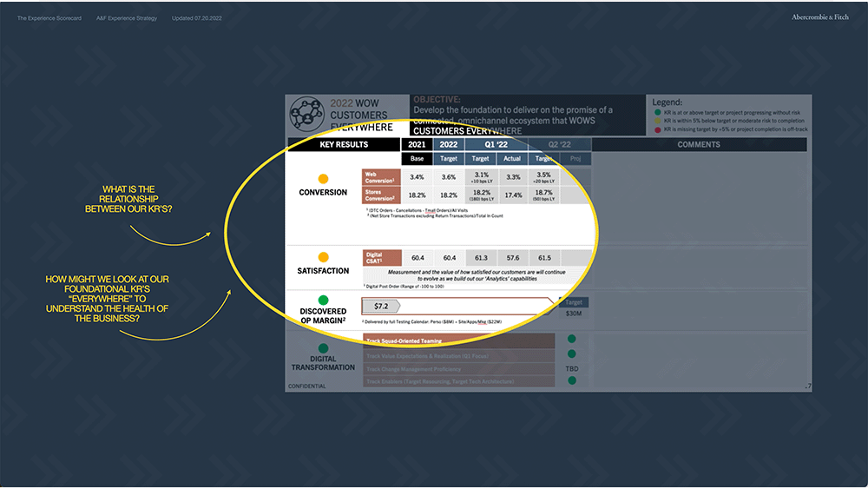Viewport: 868px width, 489px height.
Task: Select The Experience Scorecard header label
Action: (x=49, y=18)
